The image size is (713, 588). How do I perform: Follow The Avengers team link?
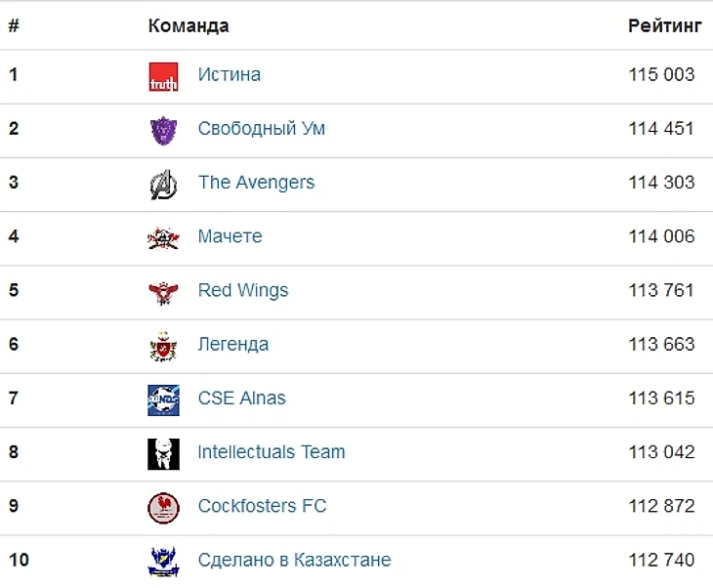click(x=256, y=183)
